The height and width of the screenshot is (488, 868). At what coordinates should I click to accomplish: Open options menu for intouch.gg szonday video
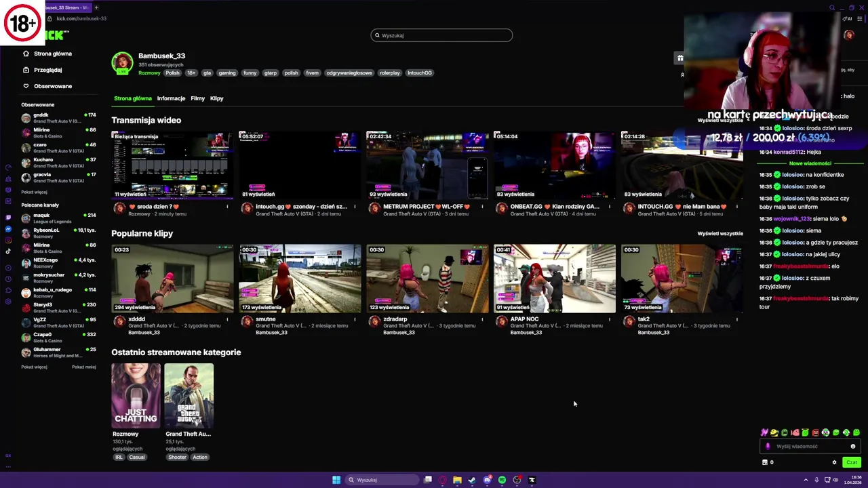355,207
